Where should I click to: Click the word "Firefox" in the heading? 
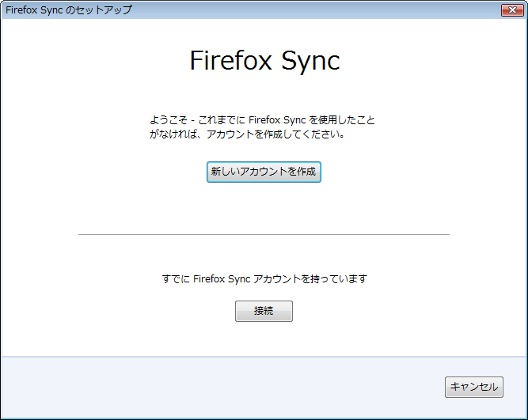(230, 61)
